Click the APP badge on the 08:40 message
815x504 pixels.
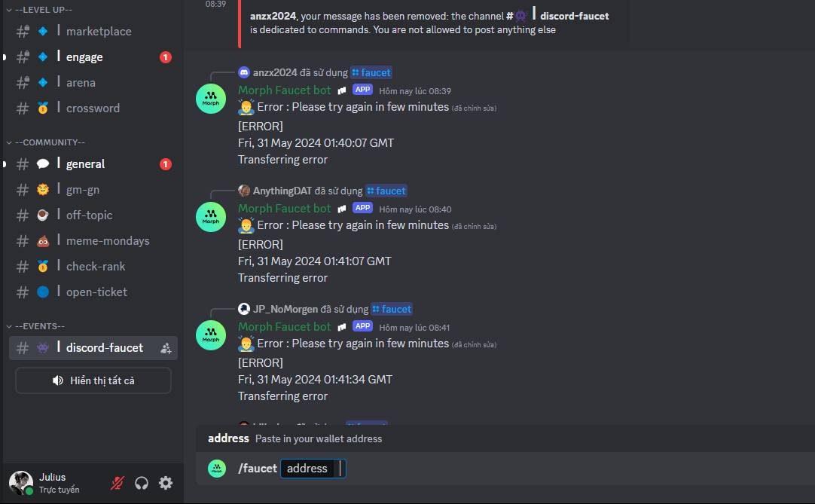pyautogui.click(x=363, y=207)
